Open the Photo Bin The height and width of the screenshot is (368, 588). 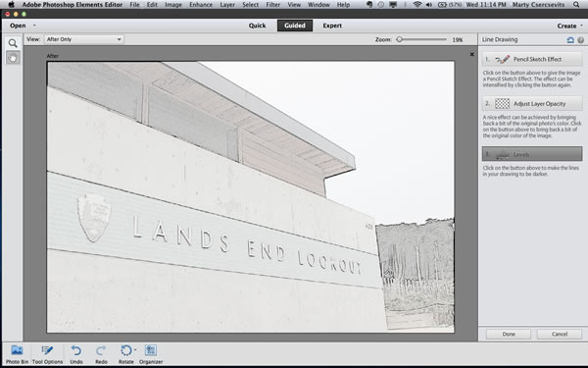[x=17, y=350]
